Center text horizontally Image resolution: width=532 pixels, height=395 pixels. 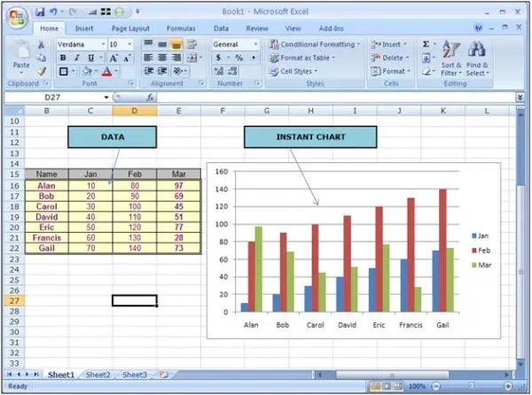[x=162, y=58]
